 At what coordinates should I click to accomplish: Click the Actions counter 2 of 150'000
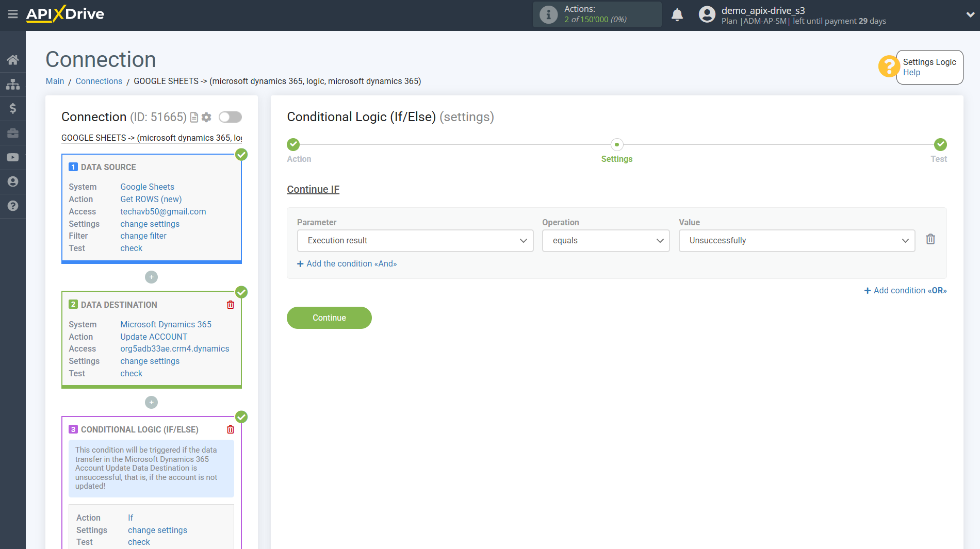tap(595, 20)
